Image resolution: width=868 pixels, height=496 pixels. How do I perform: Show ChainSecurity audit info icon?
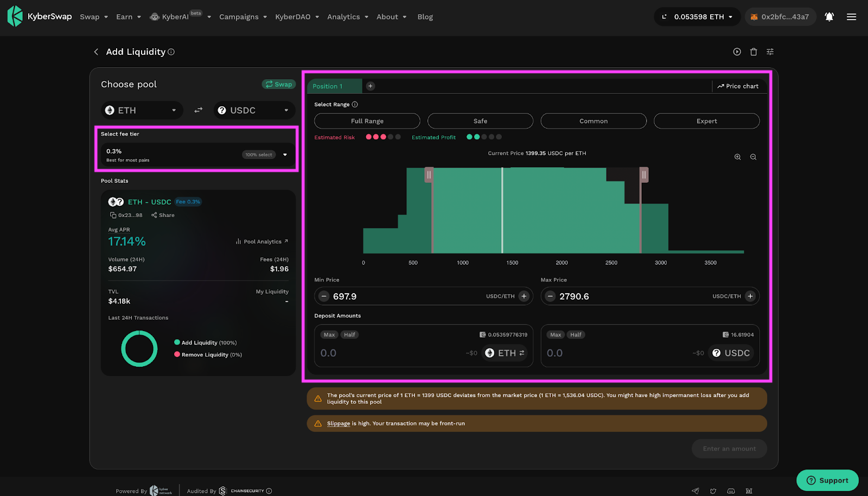(269, 491)
